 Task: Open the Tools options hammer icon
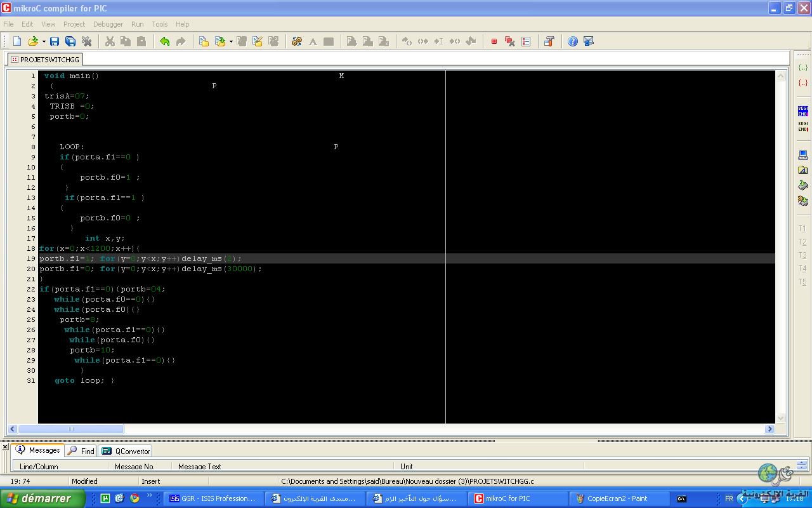[x=549, y=41]
